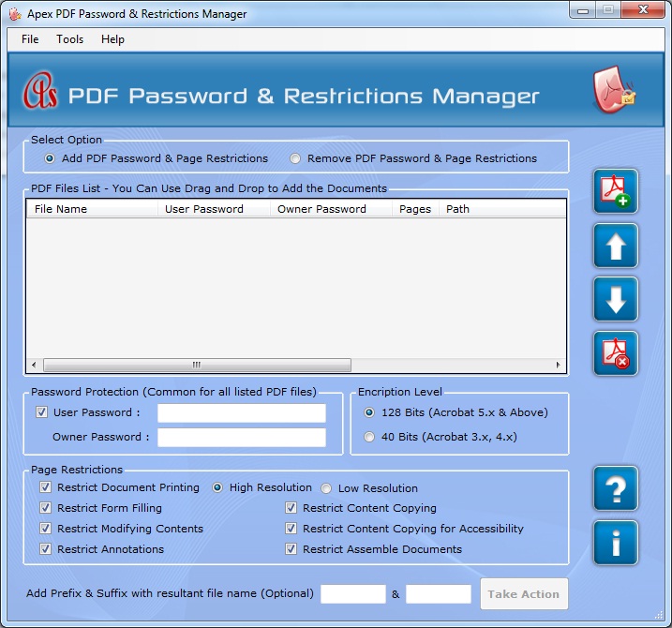672x628 pixels.
Task: Choose 128 Bits encryption level
Action: pyautogui.click(x=369, y=412)
